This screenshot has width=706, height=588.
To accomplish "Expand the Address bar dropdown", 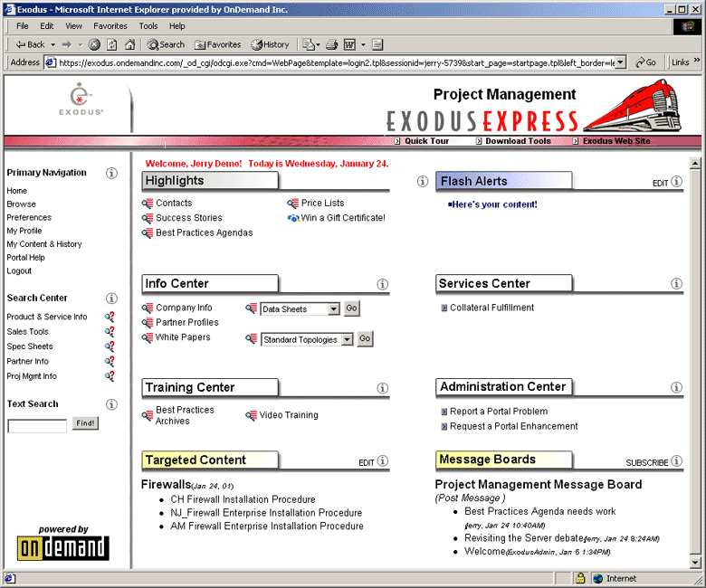I will [x=620, y=62].
